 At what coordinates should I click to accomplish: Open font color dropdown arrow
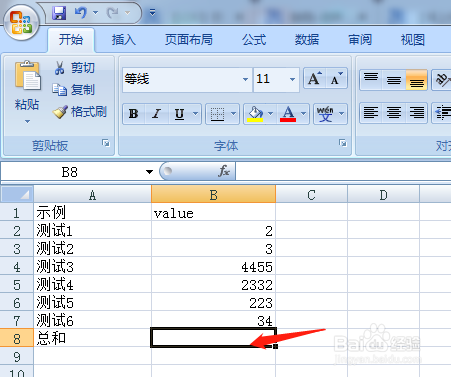[x=304, y=114]
